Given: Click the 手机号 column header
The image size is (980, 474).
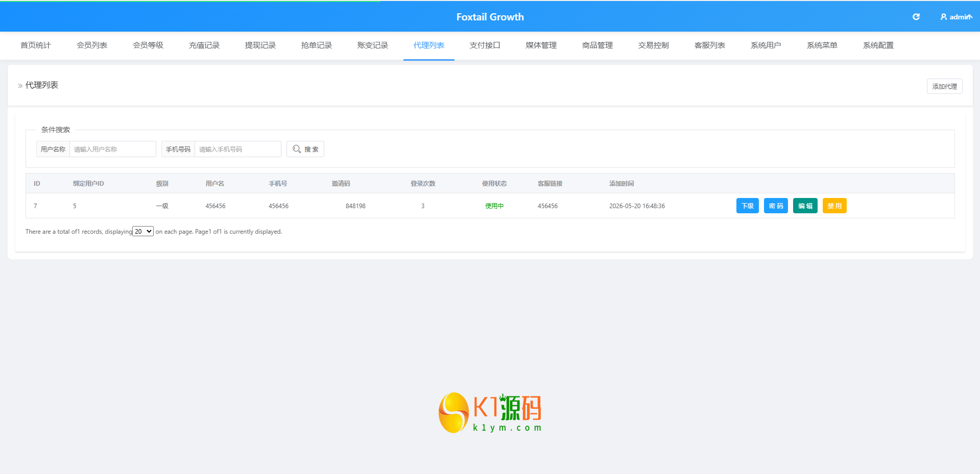Looking at the screenshot, I should tap(278, 184).
